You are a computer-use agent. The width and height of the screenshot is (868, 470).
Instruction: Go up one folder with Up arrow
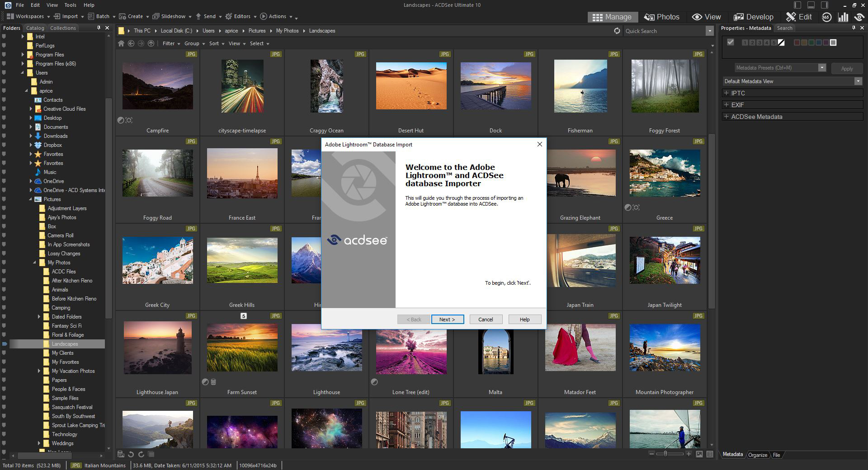pos(151,43)
